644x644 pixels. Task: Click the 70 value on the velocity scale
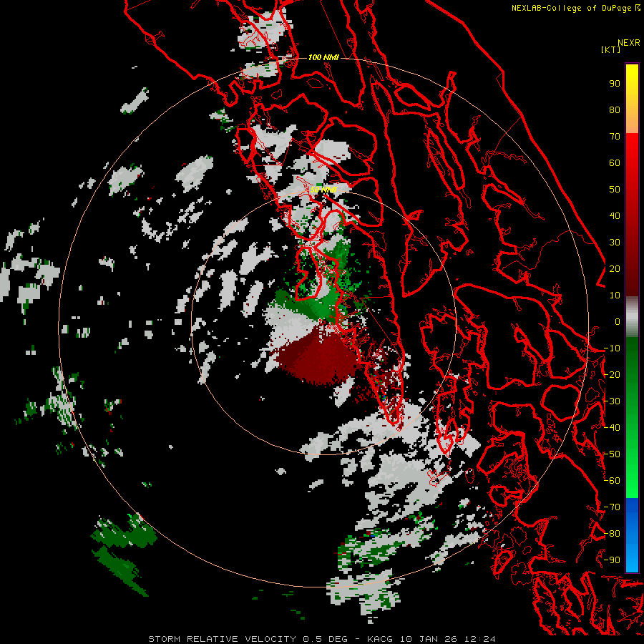pos(615,137)
